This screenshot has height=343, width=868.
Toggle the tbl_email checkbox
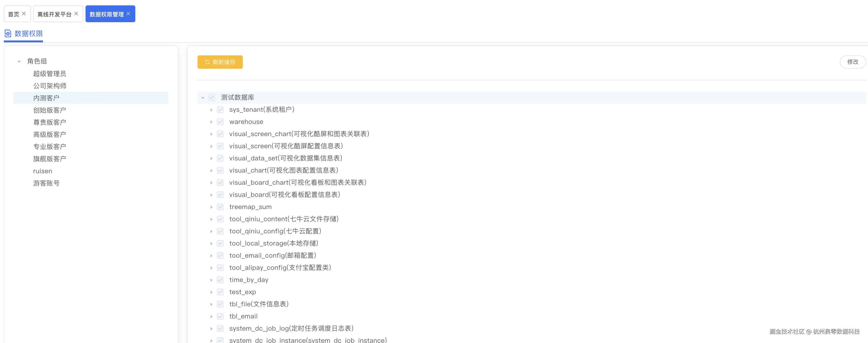pyautogui.click(x=220, y=316)
